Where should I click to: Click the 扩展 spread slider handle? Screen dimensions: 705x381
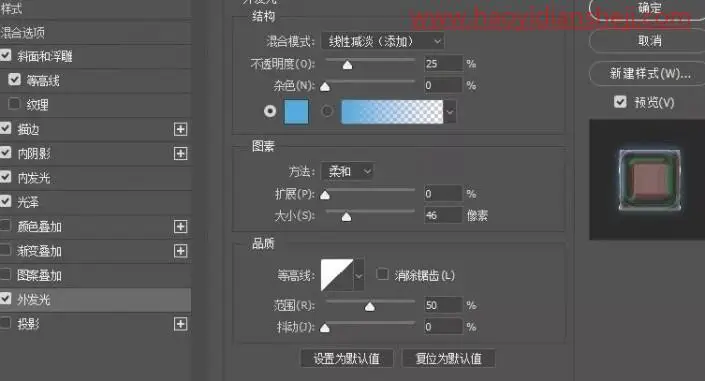[325, 195]
